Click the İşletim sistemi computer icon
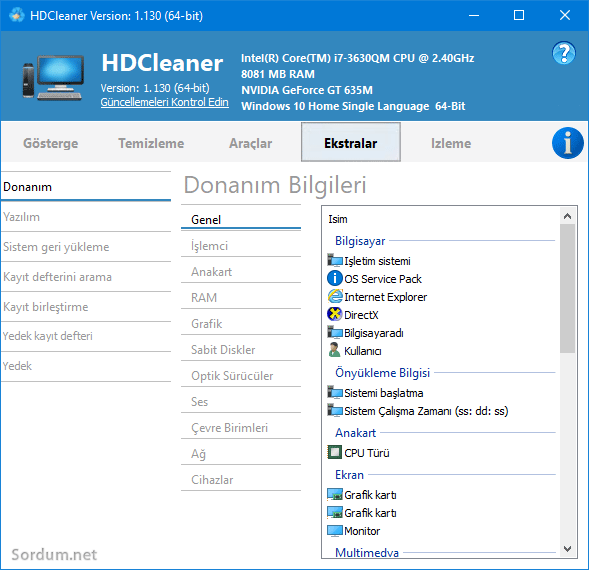The image size is (589, 570). point(335,260)
